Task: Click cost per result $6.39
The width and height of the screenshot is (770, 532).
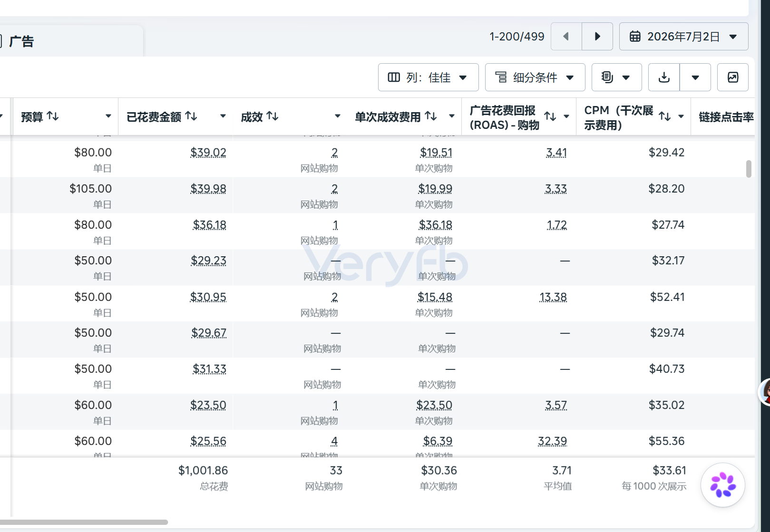Action: pos(438,441)
